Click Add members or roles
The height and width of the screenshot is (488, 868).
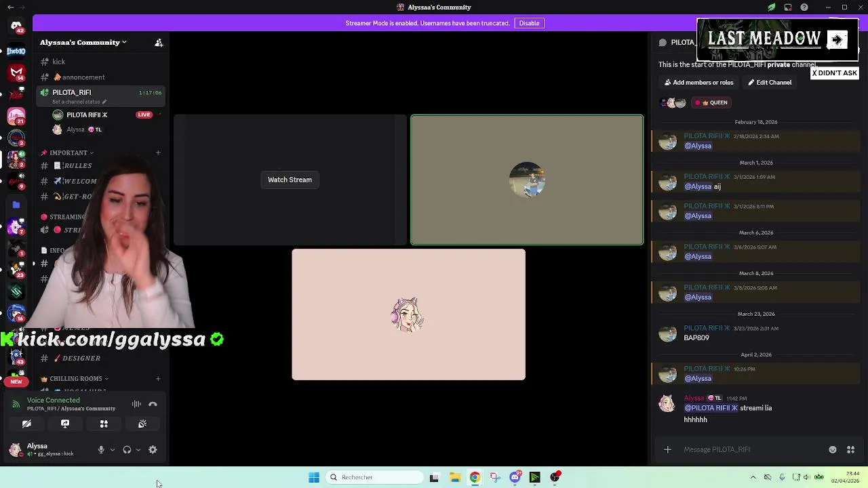[x=698, y=83]
